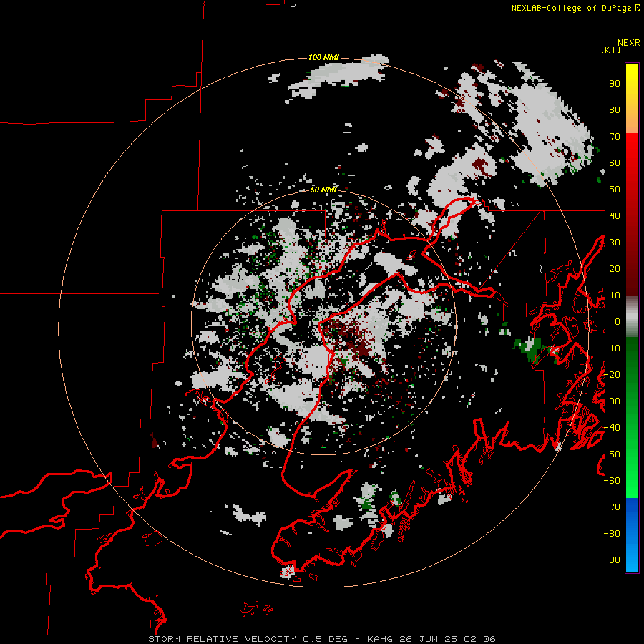Click the 30 value on velocity scale
Screen dimensions: 644x644
coord(615,243)
